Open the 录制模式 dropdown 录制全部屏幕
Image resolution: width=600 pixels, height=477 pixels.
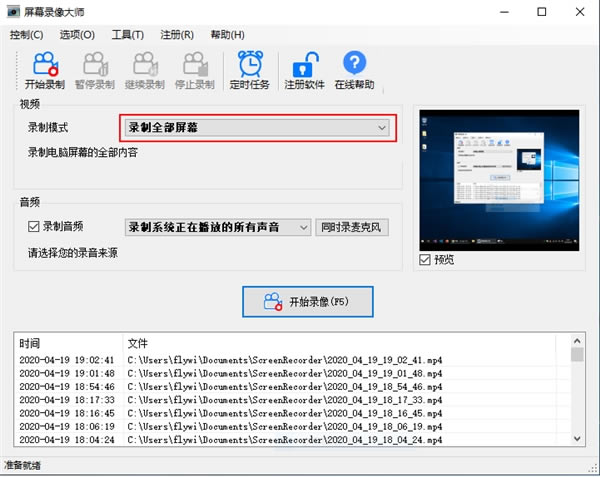coord(257,128)
